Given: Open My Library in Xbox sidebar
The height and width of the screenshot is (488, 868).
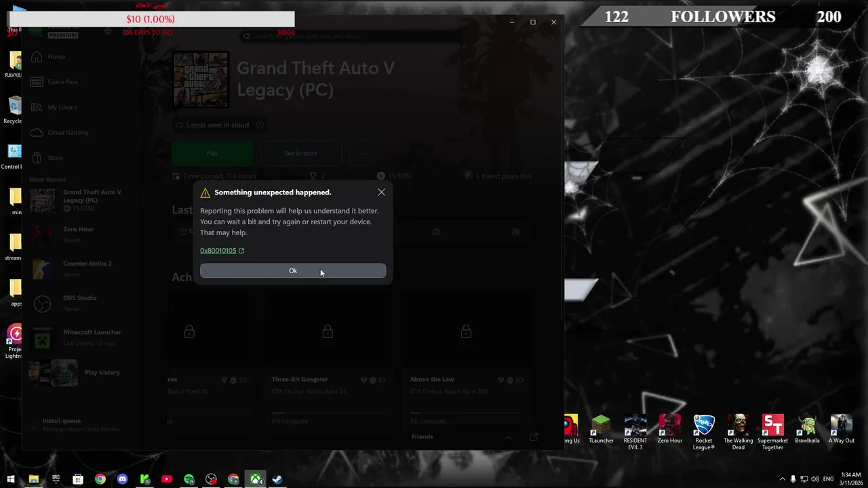Looking at the screenshot, I should [x=62, y=107].
